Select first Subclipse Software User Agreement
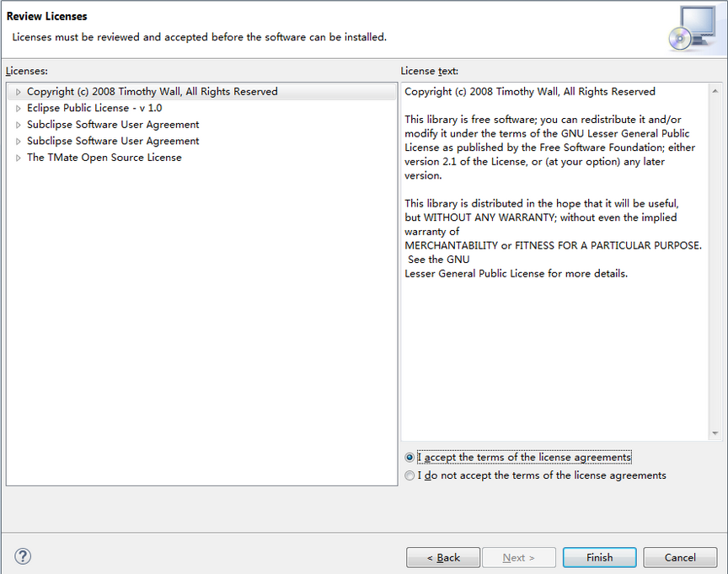Screen dimensions: 728x574 [x=113, y=125]
